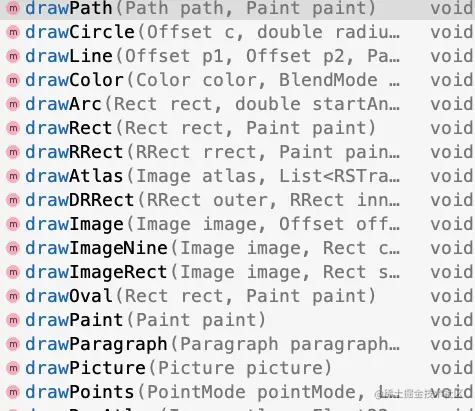
Task: Select the drawImageRect suggestion
Action: (x=237, y=272)
